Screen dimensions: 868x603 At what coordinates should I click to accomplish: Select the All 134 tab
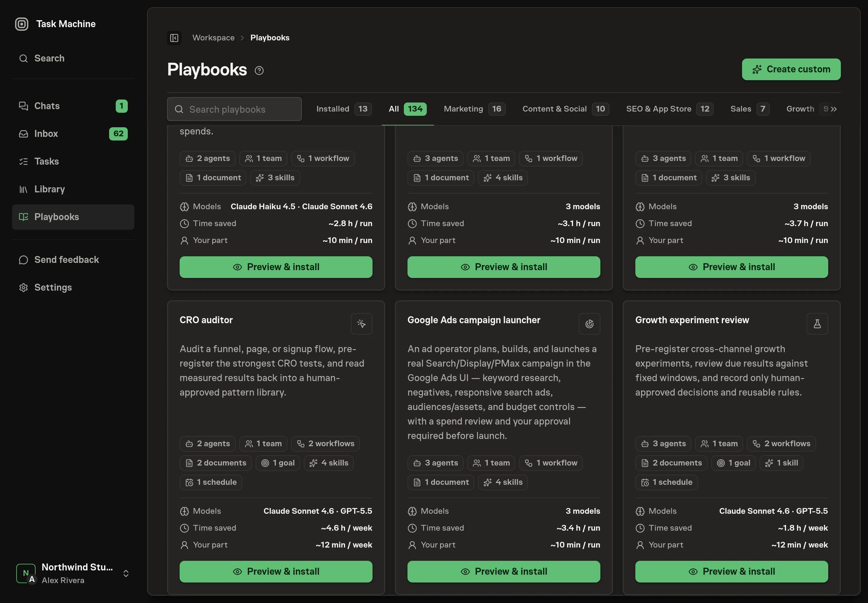[407, 109]
